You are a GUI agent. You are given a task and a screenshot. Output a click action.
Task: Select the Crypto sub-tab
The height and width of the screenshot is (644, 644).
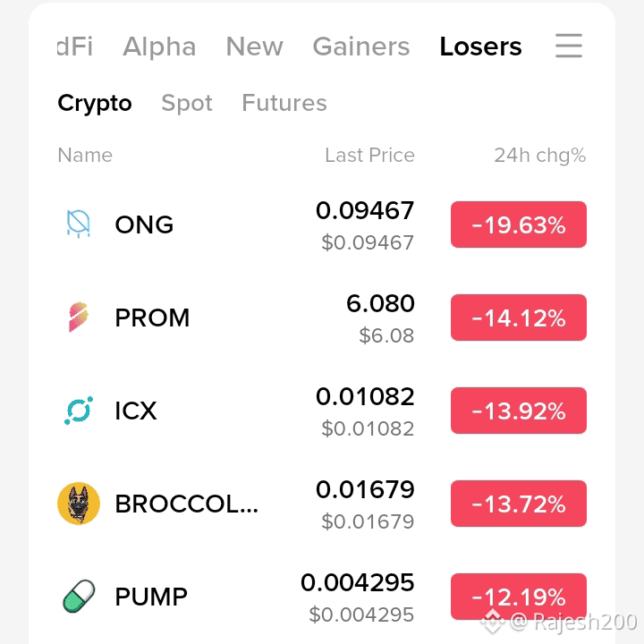[95, 103]
